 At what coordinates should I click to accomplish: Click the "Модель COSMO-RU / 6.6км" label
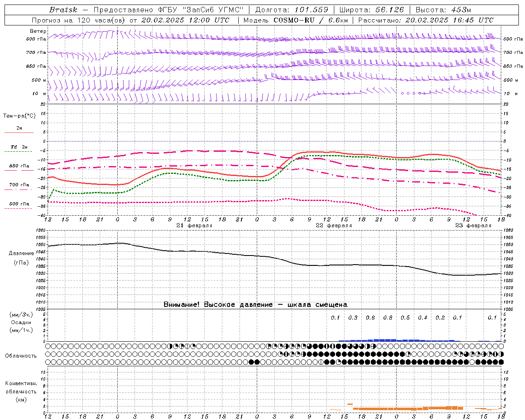coord(296,20)
